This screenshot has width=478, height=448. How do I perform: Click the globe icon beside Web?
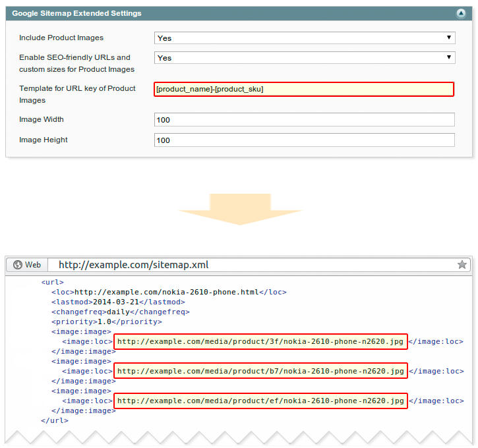coord(16,265)
